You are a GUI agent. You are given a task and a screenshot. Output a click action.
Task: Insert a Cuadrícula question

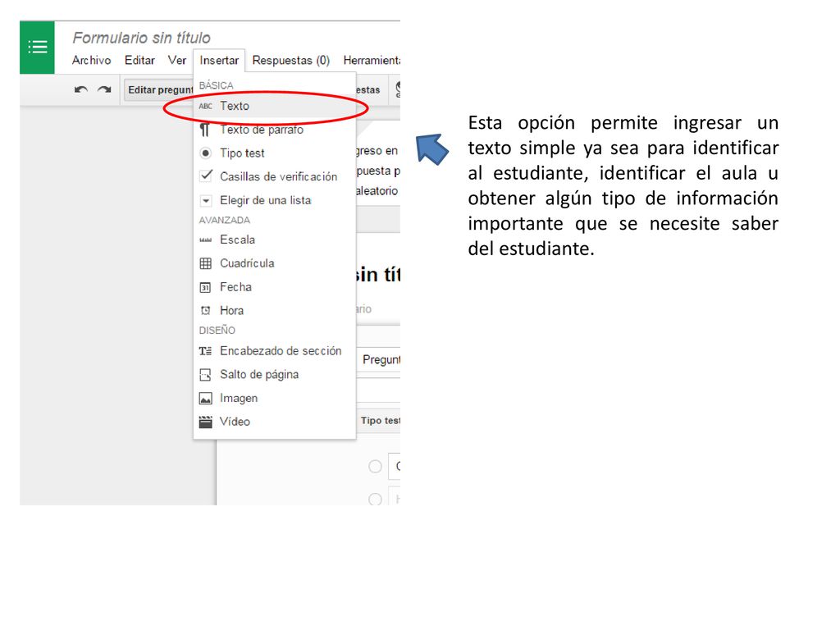click(x=275, y=263)
